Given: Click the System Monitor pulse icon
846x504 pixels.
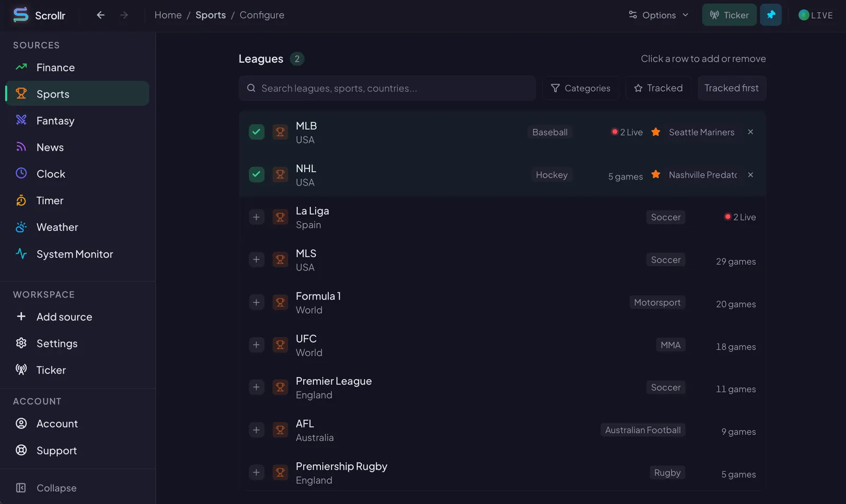Looking at the screenshot, I should click(x=21, y=254).
